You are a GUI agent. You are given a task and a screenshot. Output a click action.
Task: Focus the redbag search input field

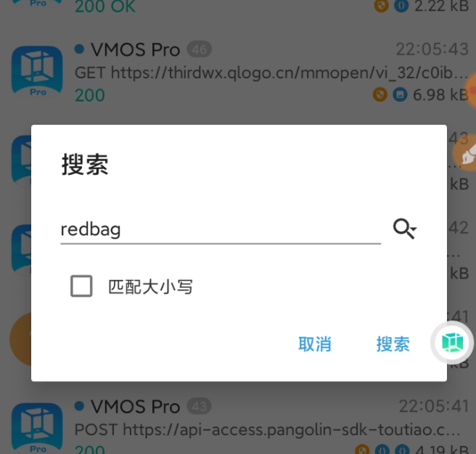click(221, 229)
